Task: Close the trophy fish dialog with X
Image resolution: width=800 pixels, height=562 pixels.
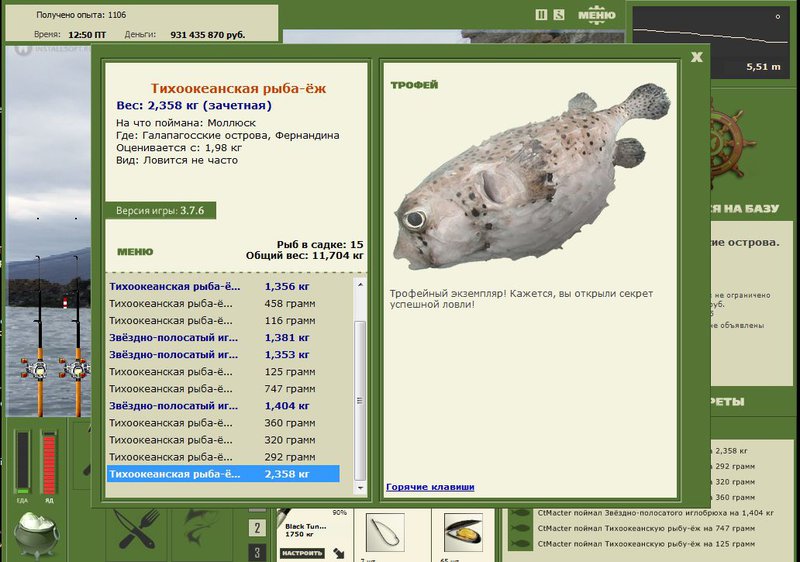Action: (x=697, y=57)
